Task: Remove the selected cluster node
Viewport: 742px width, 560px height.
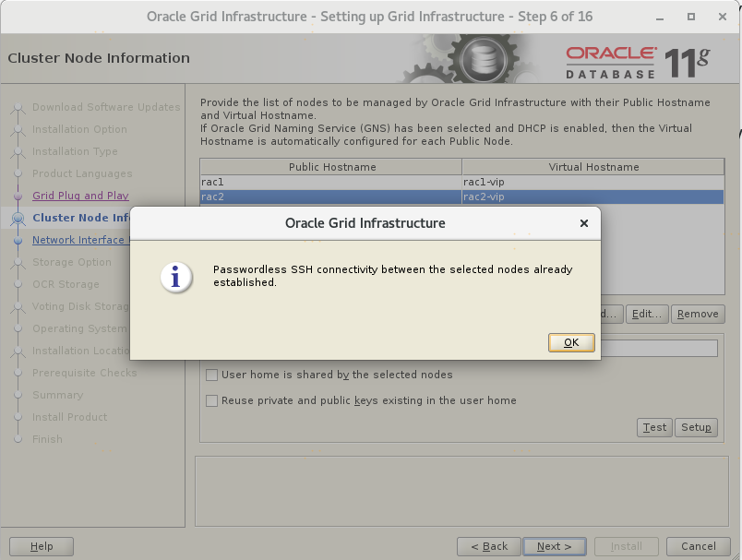Action: pyautogui.click(x=697, y=314)
